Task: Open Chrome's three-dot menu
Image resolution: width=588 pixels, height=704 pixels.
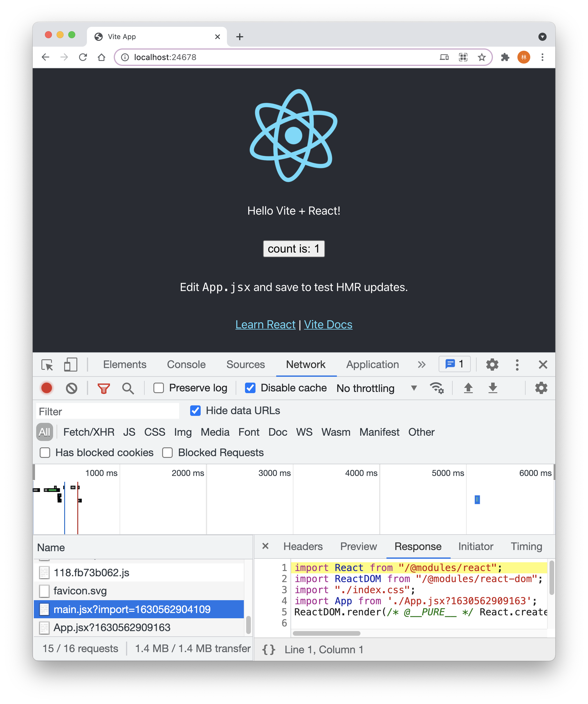Action: tap(542, 57)
